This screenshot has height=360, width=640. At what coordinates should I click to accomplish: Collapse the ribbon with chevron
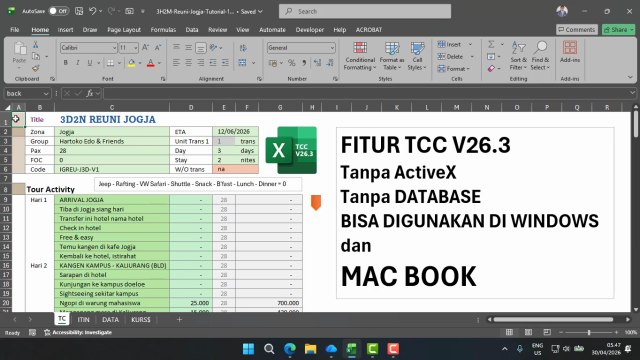tap(630, 77)
